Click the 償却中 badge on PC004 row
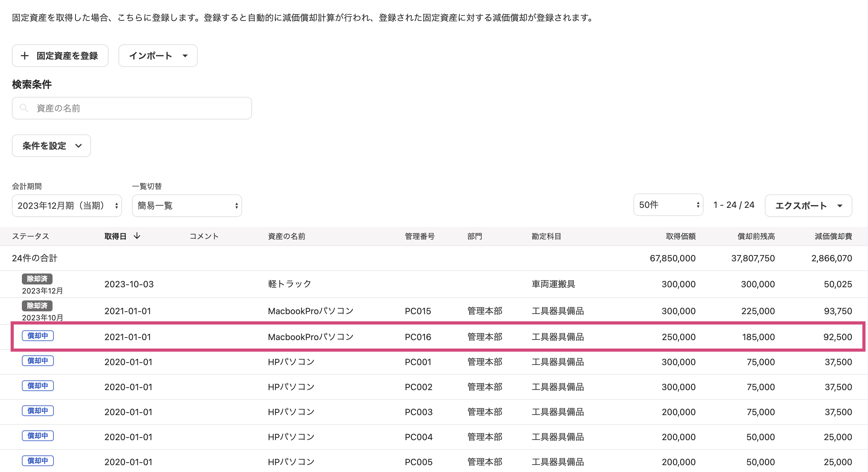Viewport: 868px width, 472px height. [38, 435]
